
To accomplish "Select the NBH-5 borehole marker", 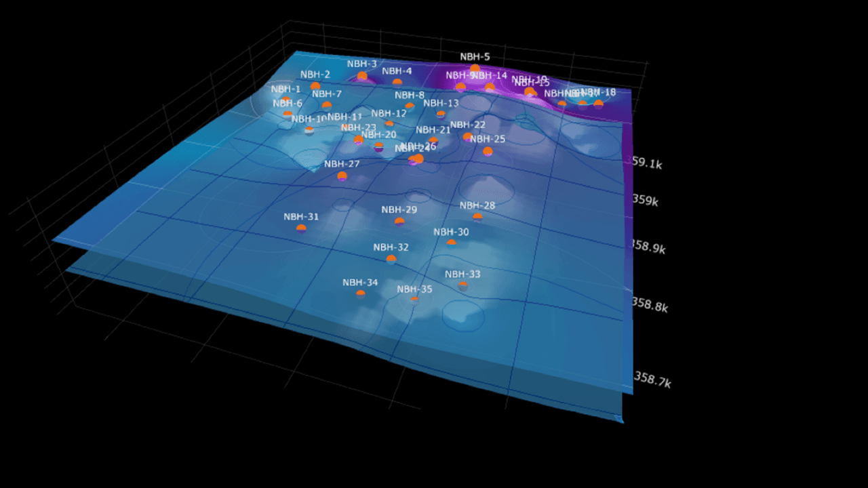I will pyautogui.click(x=475, y=68).
